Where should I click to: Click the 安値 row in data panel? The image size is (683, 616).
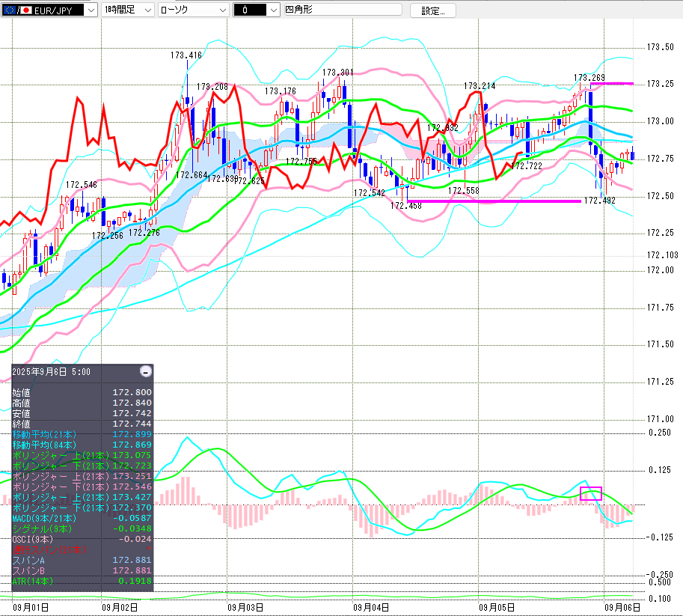(x=82, y=413)
